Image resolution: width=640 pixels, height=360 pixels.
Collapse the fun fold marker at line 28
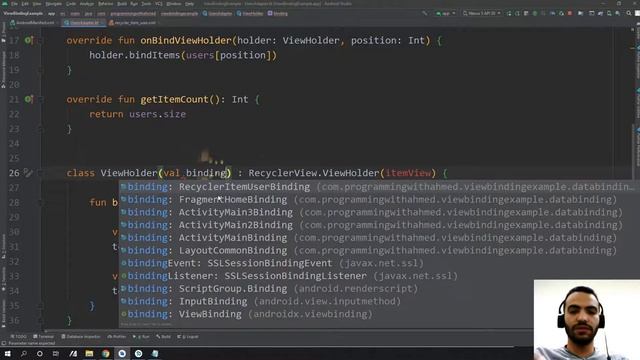tap(40, 202)
